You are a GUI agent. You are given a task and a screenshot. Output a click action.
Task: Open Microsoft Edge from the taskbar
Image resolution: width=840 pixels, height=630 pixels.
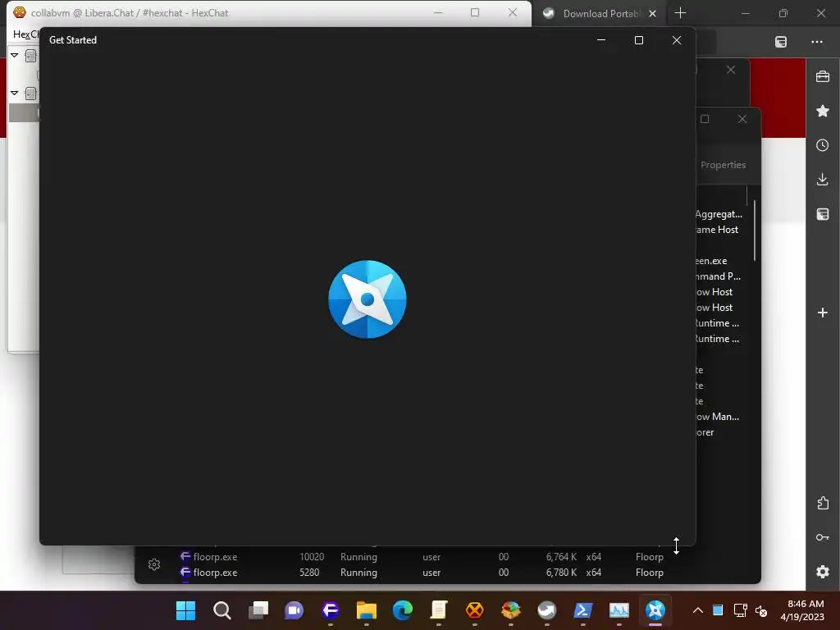(x=402, y=610)
